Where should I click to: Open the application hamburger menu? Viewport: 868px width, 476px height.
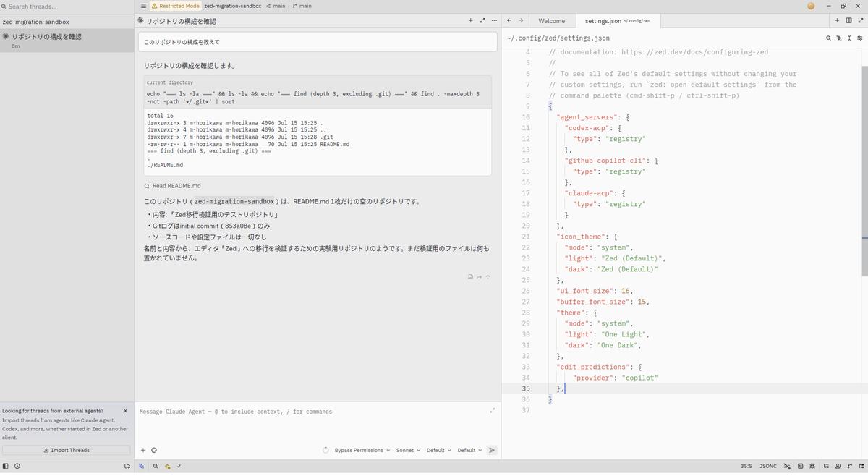(x=143, y=6)
